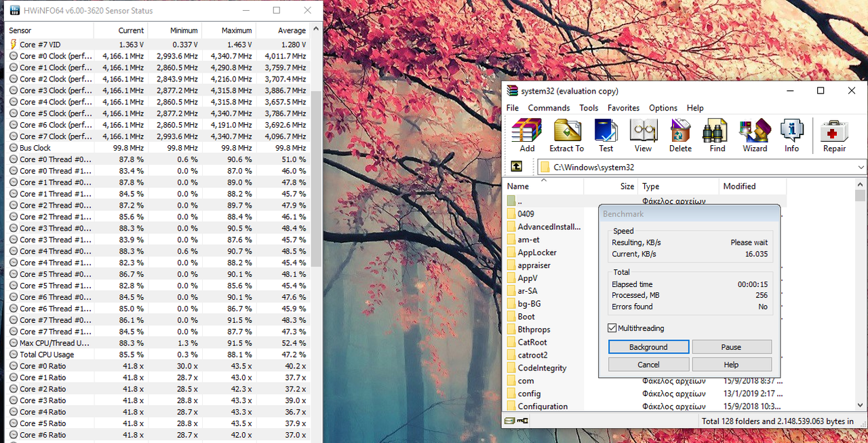Click the Cancel button in Benchmark
Image resolution: width=868 pixels, height=443 pixels.
pos(649,365)
